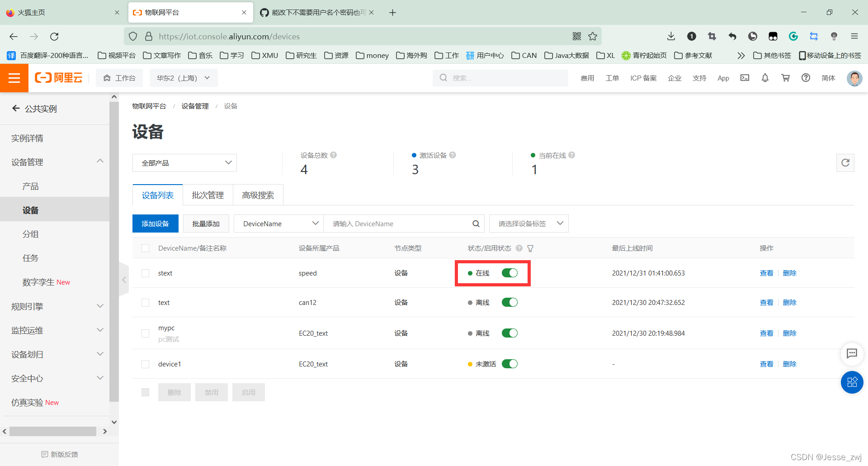Switch to the 批次管理 tab
This screenshot has height=466, width=868.
click(x=208, y=195)
